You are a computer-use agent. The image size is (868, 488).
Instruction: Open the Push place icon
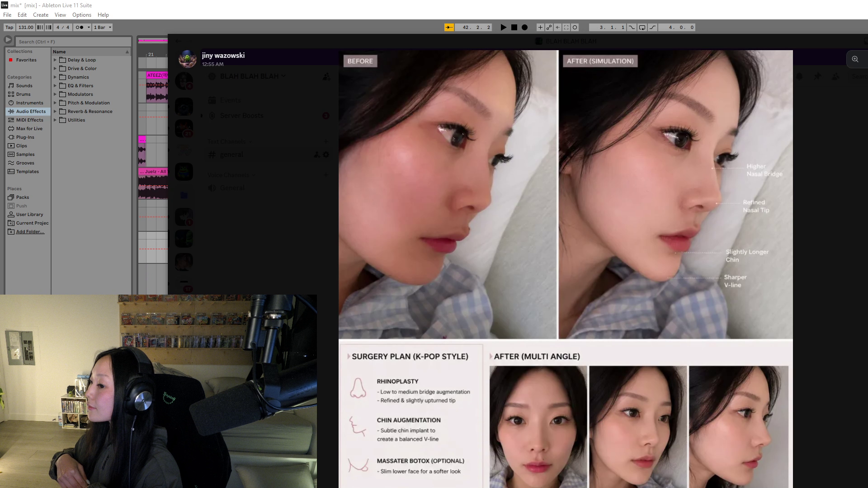(11, 206)
